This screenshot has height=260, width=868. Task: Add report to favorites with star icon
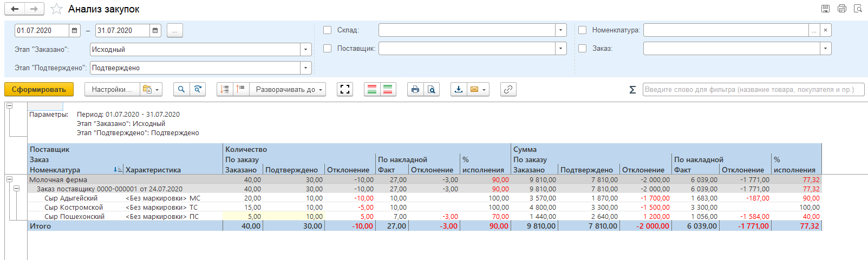coord(56,9)
